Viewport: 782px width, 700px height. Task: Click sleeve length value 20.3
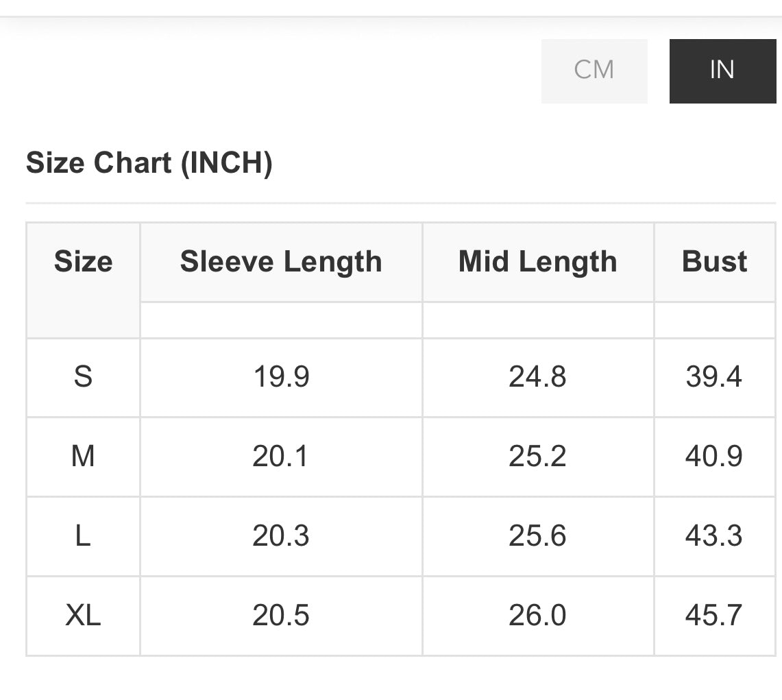pyautogui.click(x=281, y=536)
